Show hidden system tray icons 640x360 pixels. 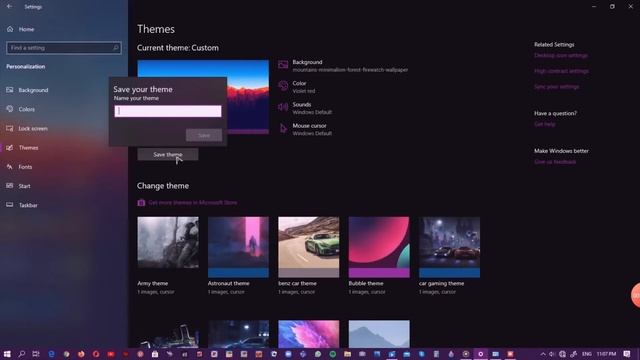click(543, 354)
